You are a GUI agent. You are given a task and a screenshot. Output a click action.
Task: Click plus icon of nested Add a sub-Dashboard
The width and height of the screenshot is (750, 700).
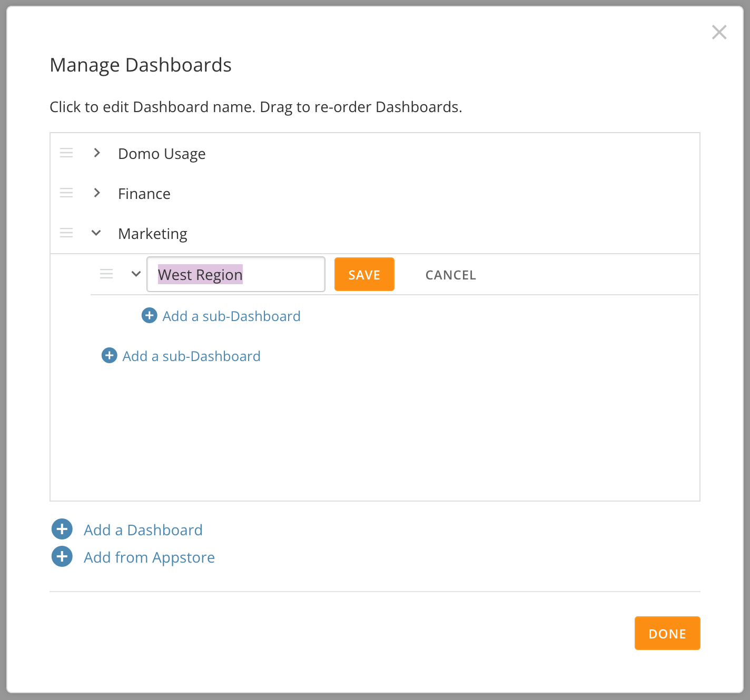coord(150,315)
